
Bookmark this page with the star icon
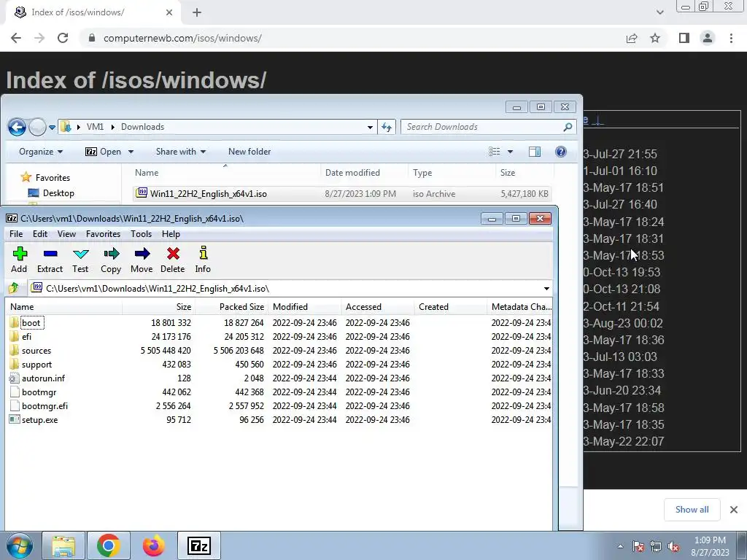pyautogui.click(x=655, y=38)
